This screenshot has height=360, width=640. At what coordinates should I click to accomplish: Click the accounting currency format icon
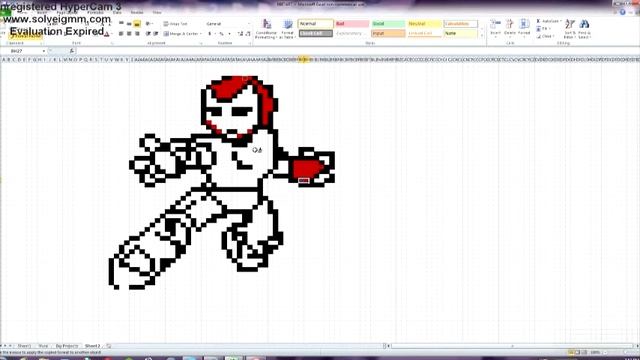[x=210, y=34]
